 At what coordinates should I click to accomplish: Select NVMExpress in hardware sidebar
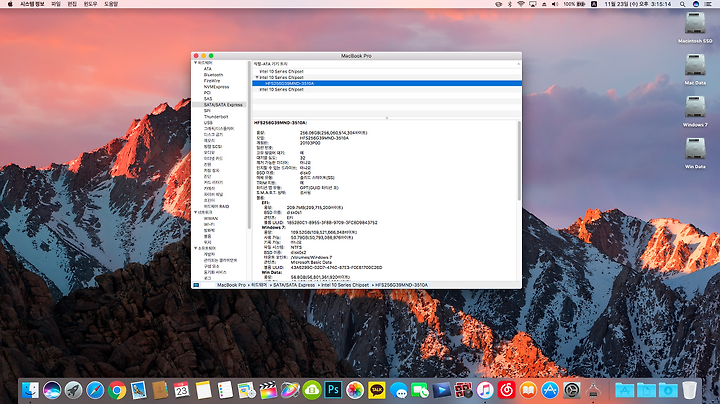point(216,87)
